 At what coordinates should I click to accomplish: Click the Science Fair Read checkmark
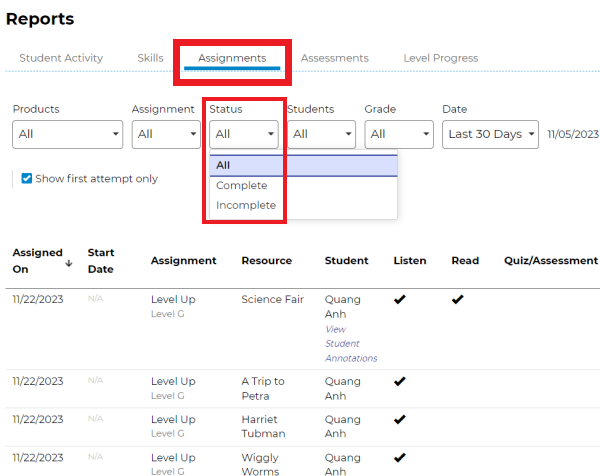tap(458, 299)
